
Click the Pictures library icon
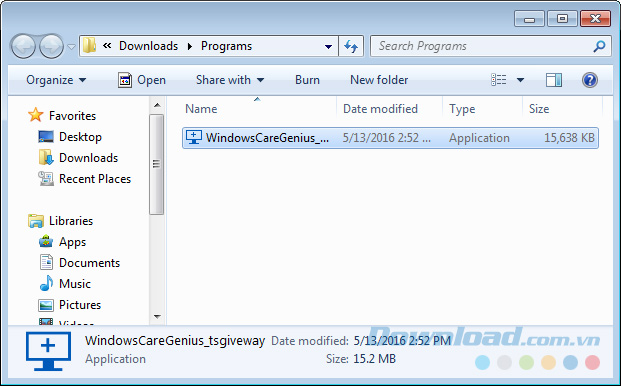coord(46,305)
